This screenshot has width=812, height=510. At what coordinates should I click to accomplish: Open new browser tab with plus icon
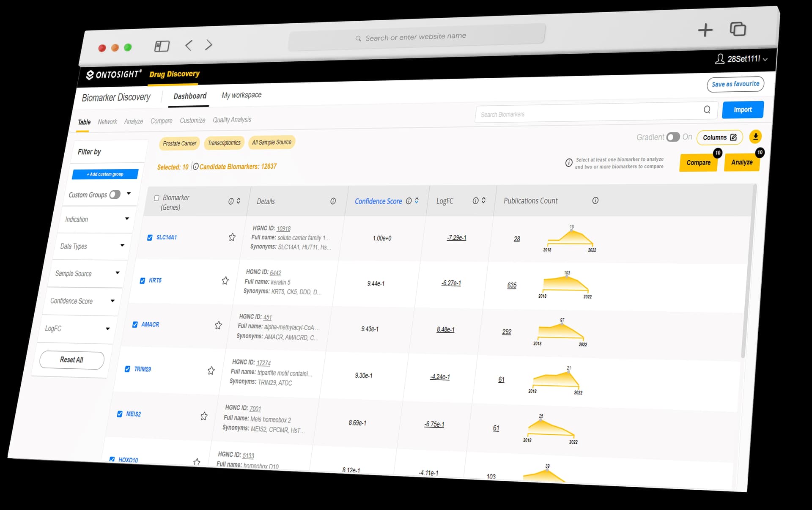coord(705,30)
